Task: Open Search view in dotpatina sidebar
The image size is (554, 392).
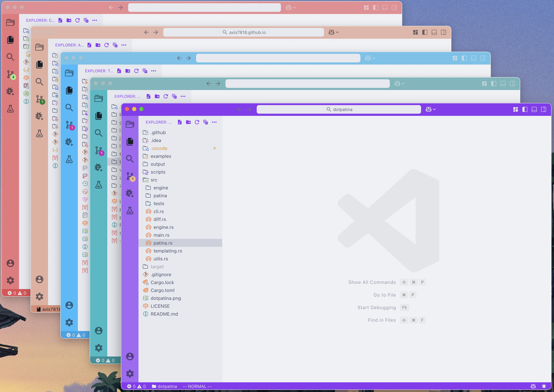Action: coord(130,159)
